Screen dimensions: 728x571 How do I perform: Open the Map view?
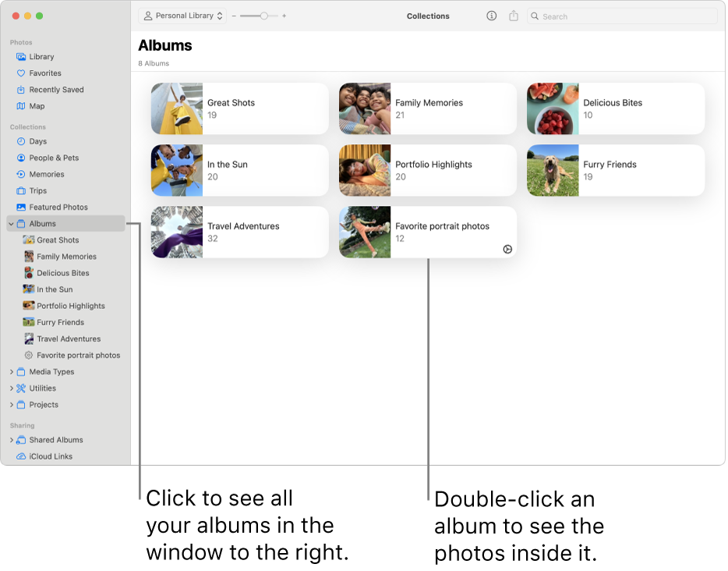[36, 105]
